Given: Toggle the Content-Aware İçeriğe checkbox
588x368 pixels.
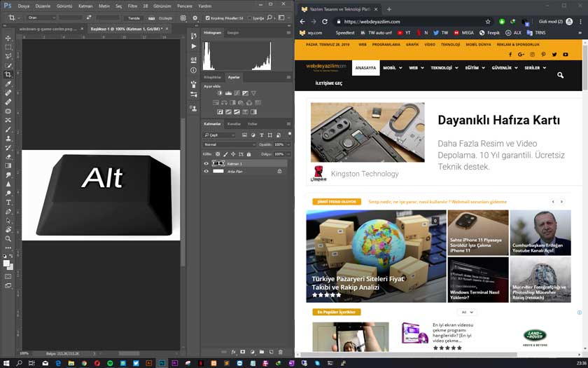Looking at the screenshot, I should click(250, 18).
